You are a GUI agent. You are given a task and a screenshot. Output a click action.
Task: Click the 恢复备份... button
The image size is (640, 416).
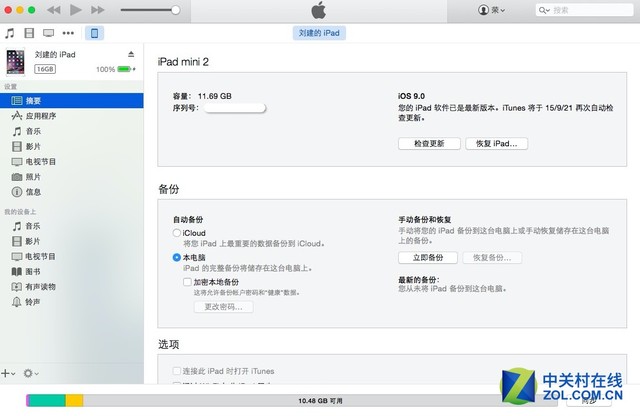coord(492,258)
